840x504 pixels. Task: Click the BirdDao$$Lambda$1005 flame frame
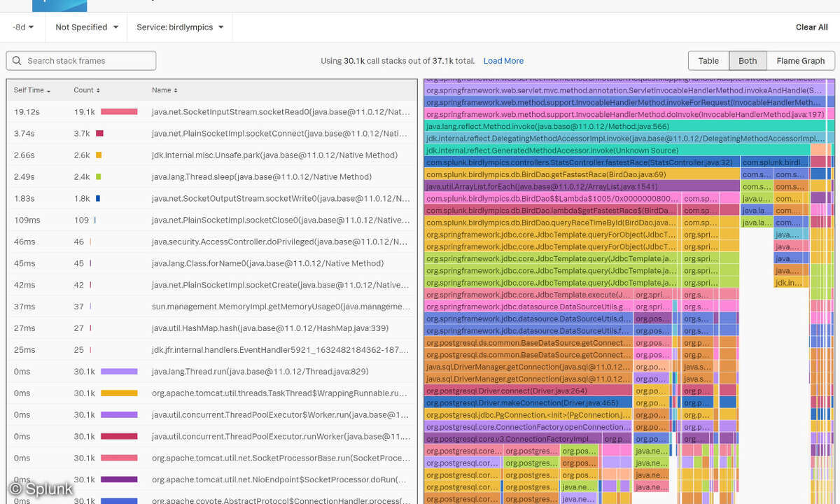tap(552, 199)
